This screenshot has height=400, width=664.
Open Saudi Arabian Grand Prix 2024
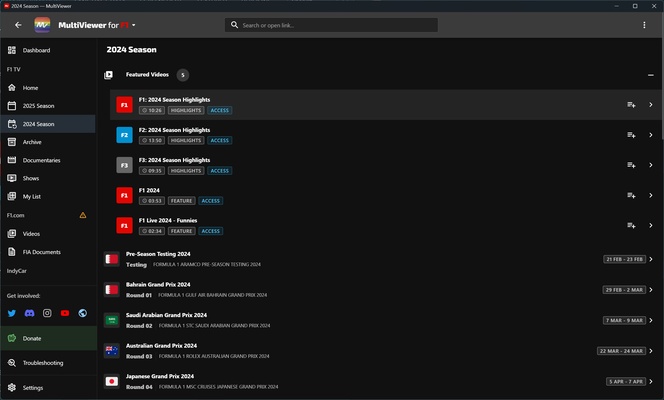pos(381,320)
